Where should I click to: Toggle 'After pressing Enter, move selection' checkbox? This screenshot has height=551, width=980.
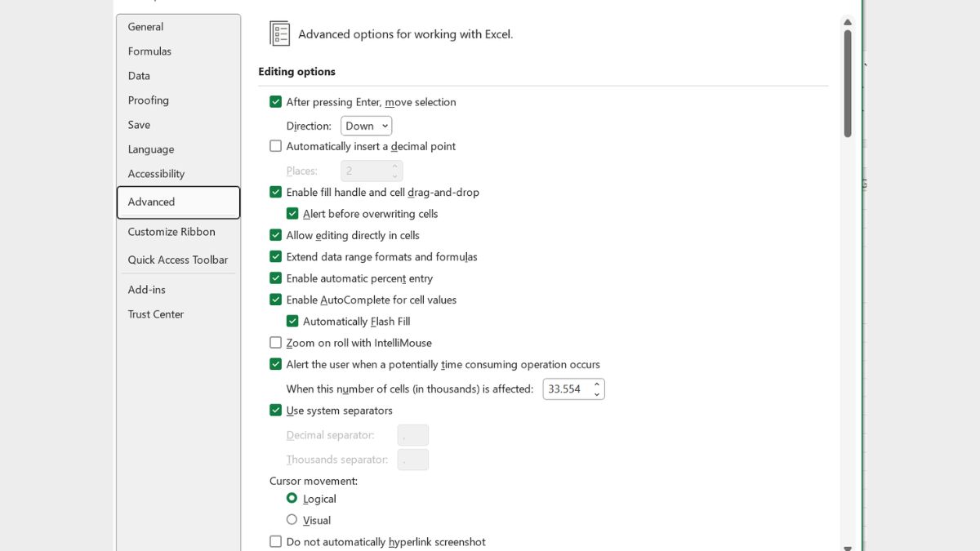[x=276, y=102]
